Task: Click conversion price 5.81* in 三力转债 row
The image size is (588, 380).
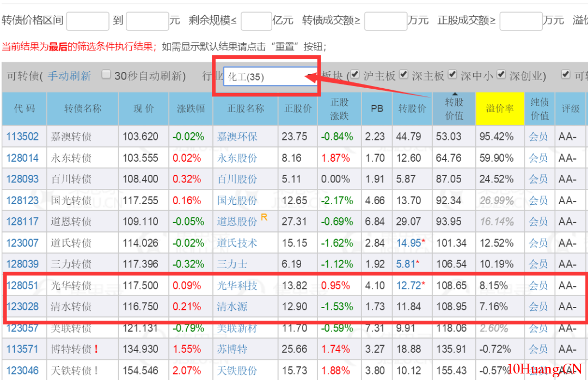Action: click(408, 264)
